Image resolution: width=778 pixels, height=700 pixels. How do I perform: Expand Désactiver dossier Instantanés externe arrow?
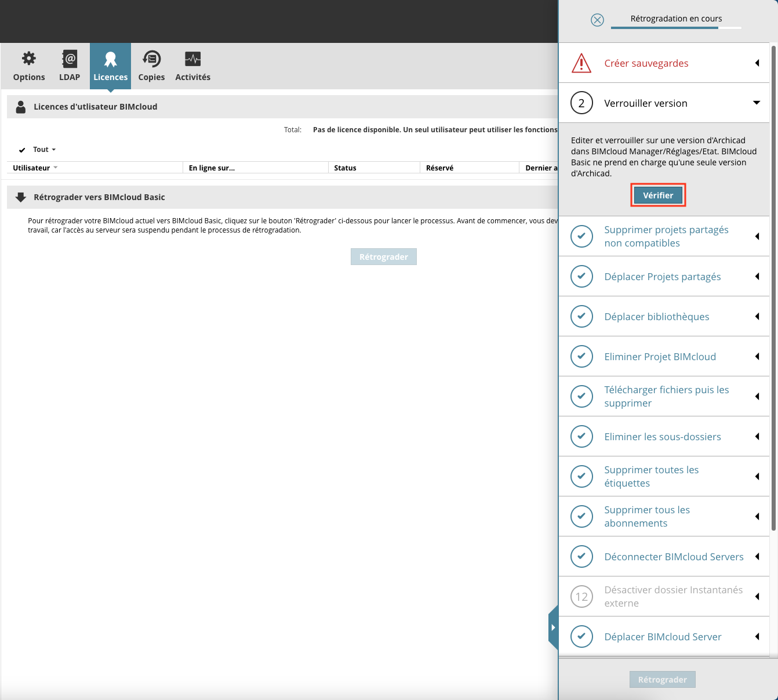tap(757, 596)
